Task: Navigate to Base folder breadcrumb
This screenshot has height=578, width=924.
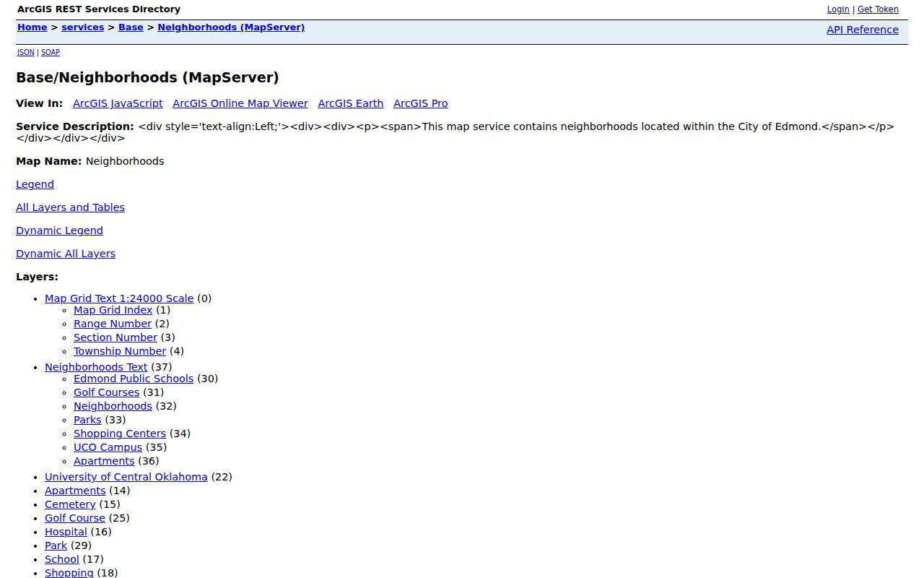Action: [x=131, y=27]
